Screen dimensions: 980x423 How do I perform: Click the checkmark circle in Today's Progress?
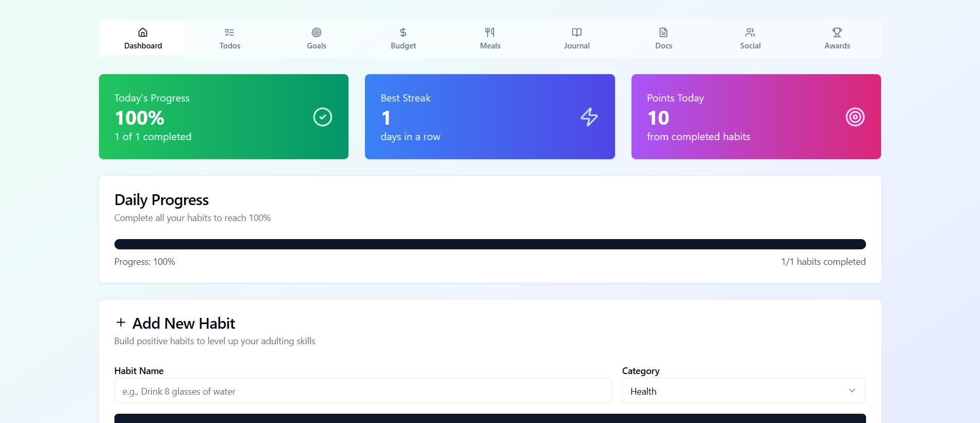click(x=323, y=117)
